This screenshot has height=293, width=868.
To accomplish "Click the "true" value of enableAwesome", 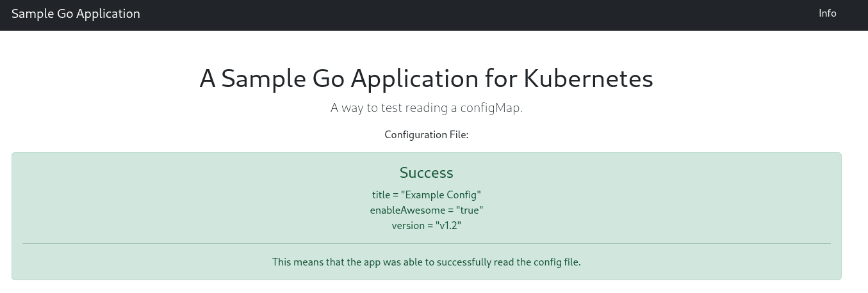I will [x=470, y=210].
